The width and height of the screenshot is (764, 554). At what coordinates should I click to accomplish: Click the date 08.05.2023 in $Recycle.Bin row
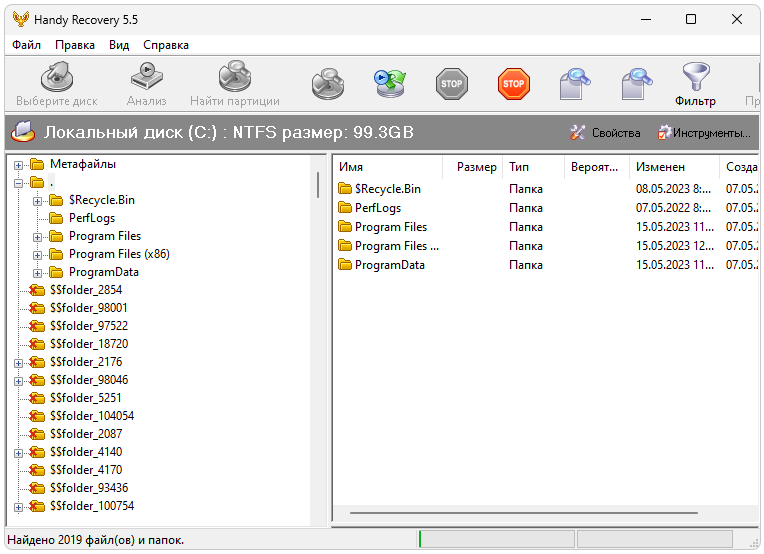click(x=673, y=189)
